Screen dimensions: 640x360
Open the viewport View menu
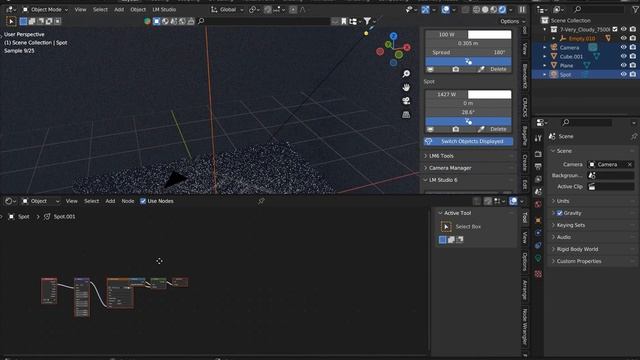(x=80, y=9)
